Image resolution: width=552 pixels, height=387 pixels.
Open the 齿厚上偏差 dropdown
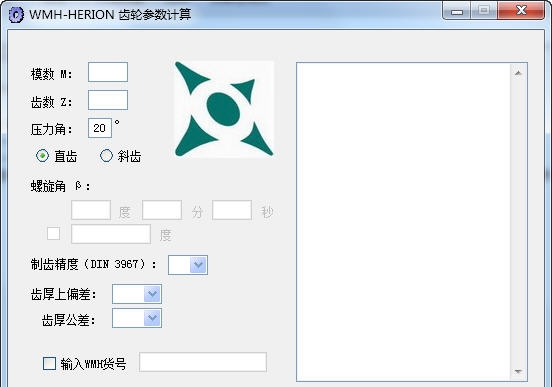click(x=137, y=294)
